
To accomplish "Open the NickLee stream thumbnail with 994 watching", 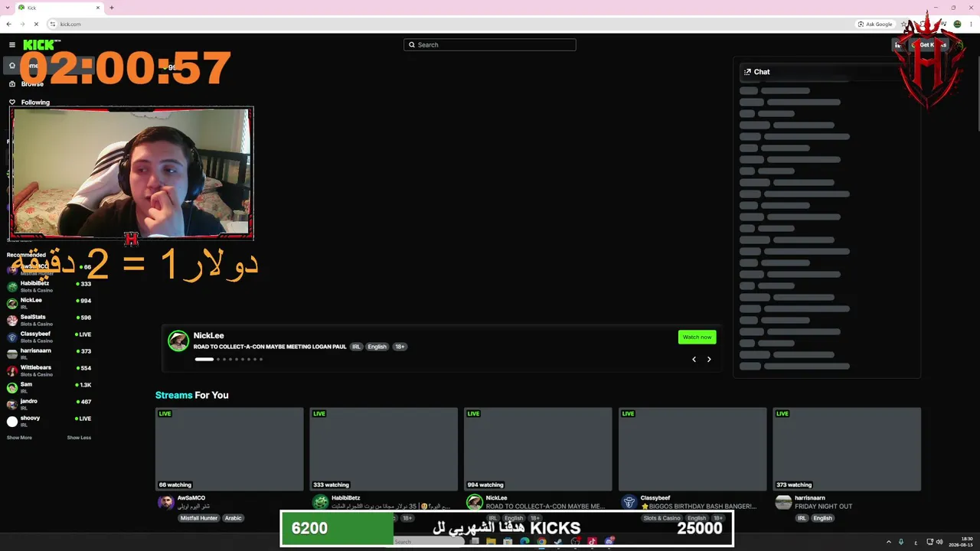I will [x=538, y=449].
